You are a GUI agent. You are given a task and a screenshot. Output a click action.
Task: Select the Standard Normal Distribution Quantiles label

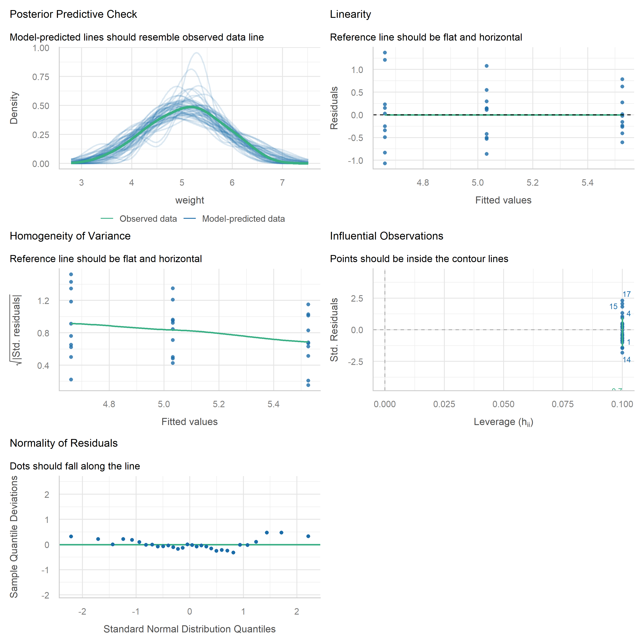[x=189, y=629]
